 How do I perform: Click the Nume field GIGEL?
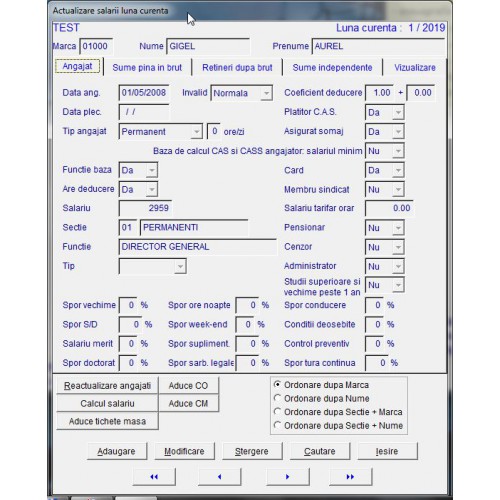(x=208, y=46)
